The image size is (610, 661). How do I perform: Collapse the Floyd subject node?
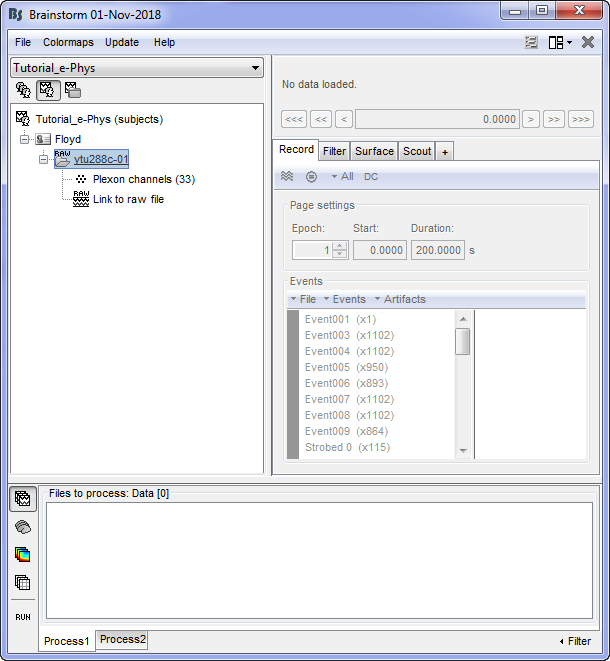(x=24, y=139)
